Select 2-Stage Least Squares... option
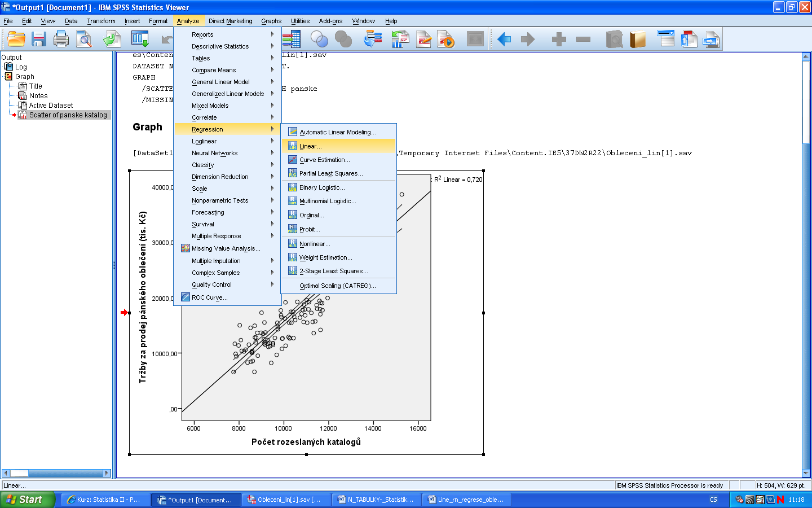Image resolution: width=812 pixels, height=508 pixels. point(338,271)
